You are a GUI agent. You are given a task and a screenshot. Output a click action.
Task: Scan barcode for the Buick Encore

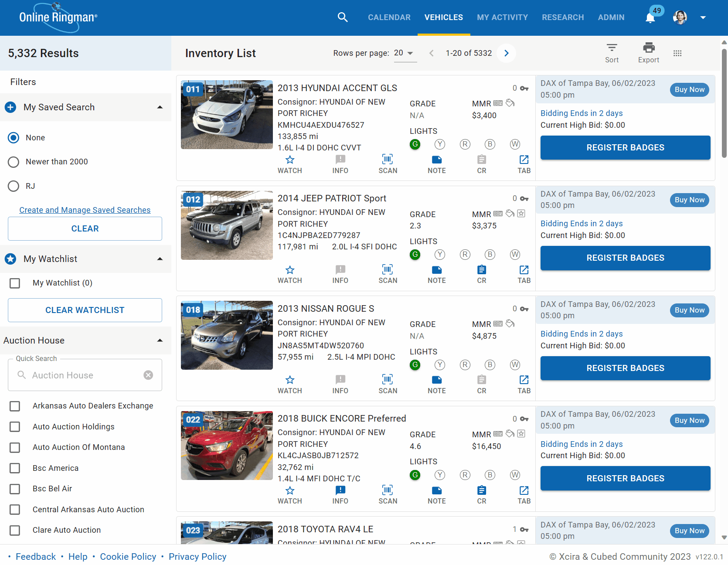[388, 495]
